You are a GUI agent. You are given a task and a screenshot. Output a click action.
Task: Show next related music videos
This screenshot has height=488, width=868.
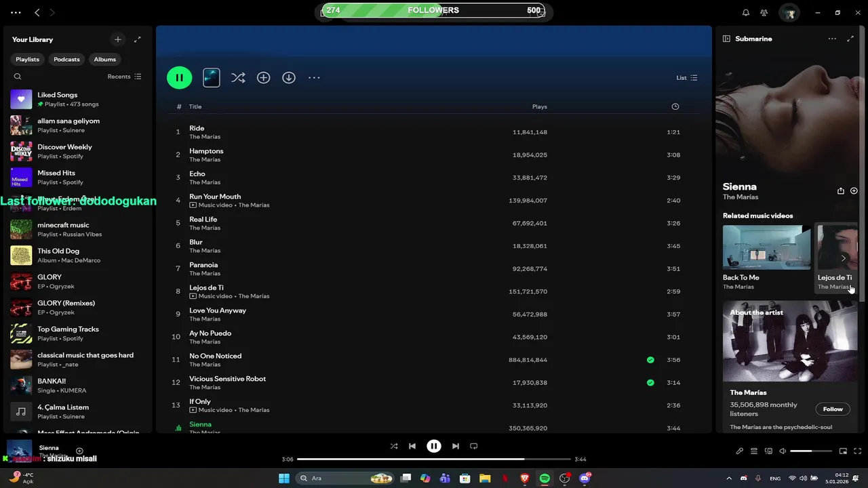coord(843,258)
